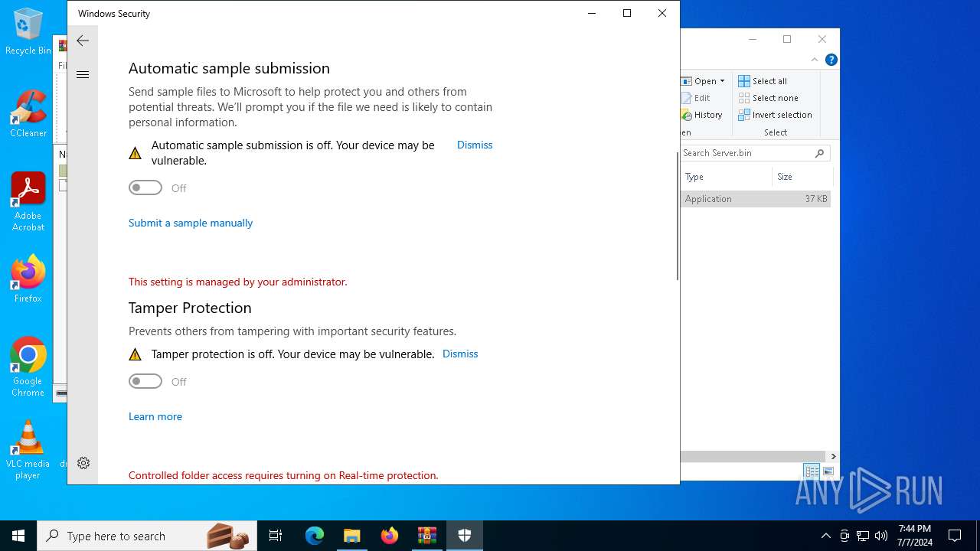Image resolution: width=980 pixels, height=551 pixels.
Task: Open VLC media player desktop shortcut
Action: coord(28,450)
